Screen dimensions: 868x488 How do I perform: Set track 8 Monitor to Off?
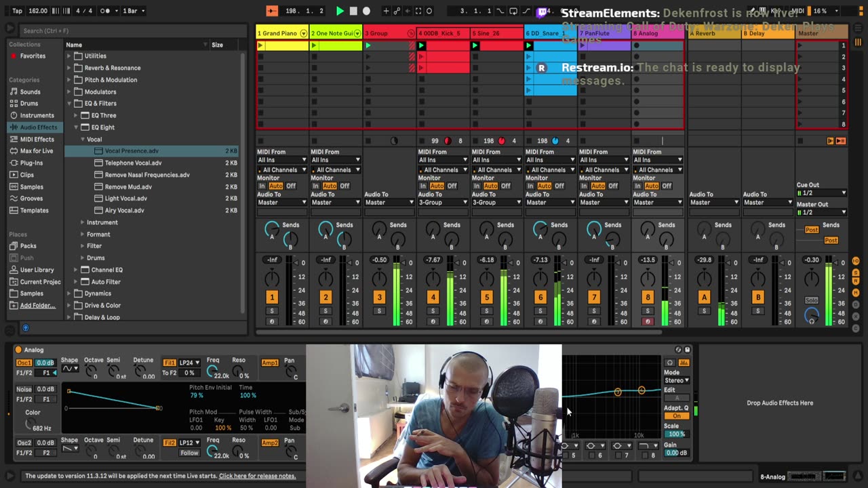pyautogui.click(x=667, y=186)
